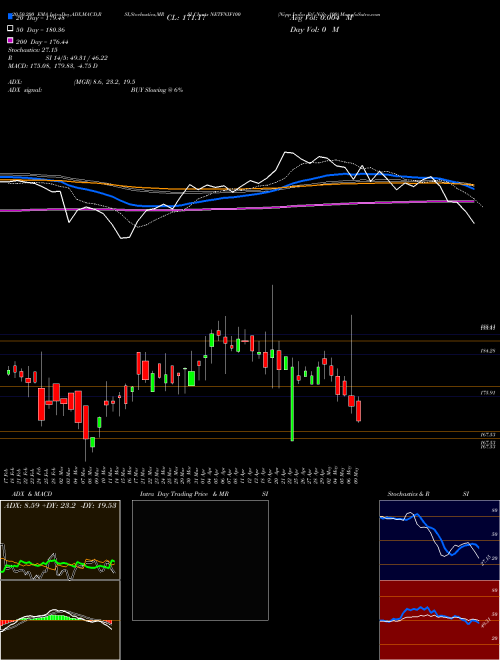Click the 'Day Vol: 0 M' text
Screen dimensions: 500x660
(314, 29)
